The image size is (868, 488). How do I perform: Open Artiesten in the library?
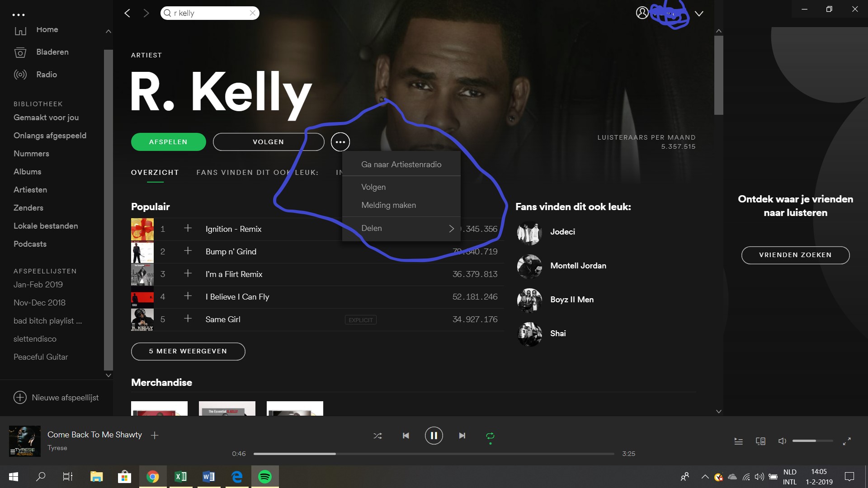(x=30, y=190)
